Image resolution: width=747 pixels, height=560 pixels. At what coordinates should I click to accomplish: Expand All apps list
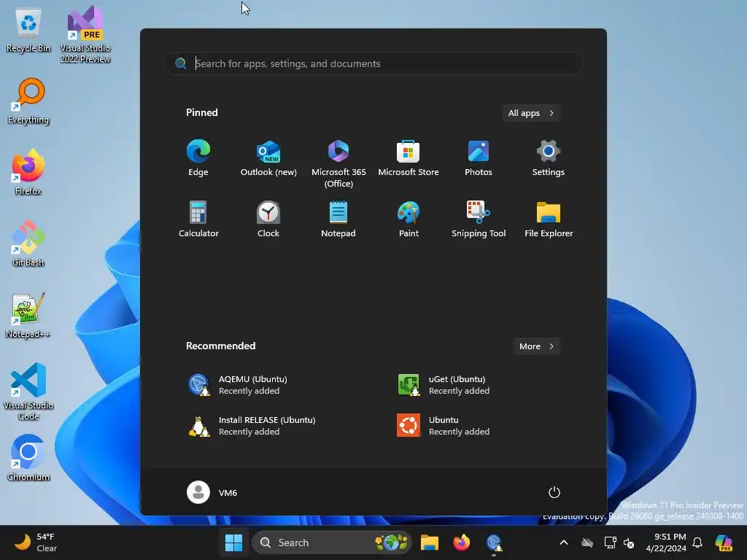tap(531, 113)
